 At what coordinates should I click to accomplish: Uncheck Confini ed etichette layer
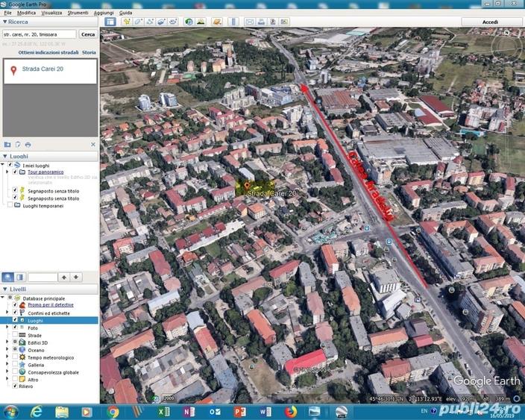tap(15, 312)
